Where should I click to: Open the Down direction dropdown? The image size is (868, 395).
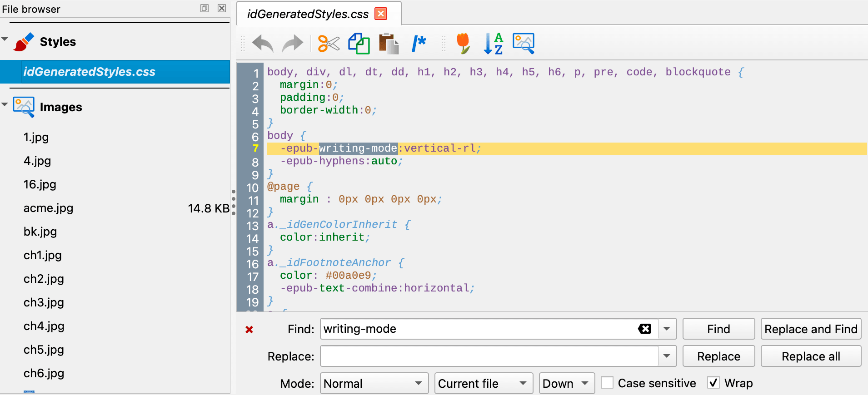[x=567, y=383]
